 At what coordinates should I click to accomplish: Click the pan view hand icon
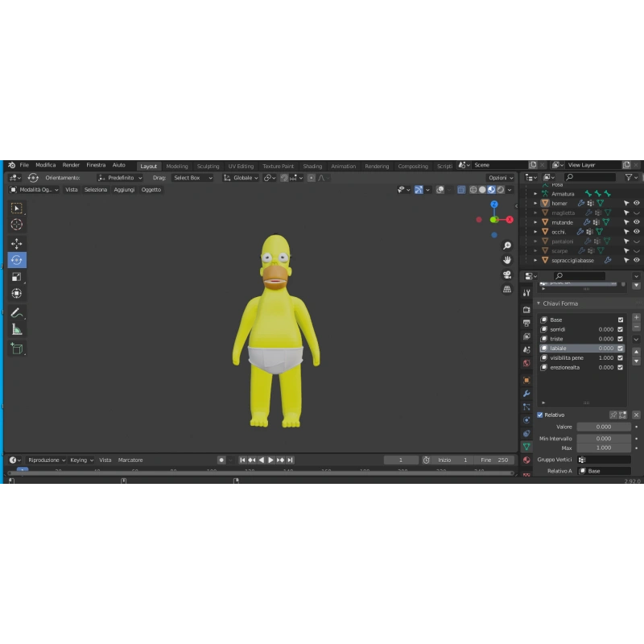pyautogui.click(x=507, y=260)
